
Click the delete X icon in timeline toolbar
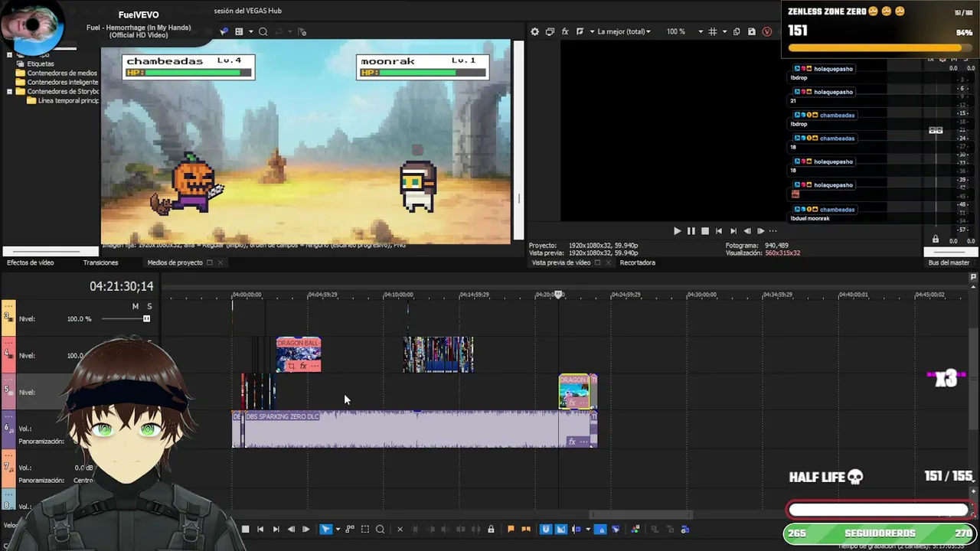click(x=400, y=529)
